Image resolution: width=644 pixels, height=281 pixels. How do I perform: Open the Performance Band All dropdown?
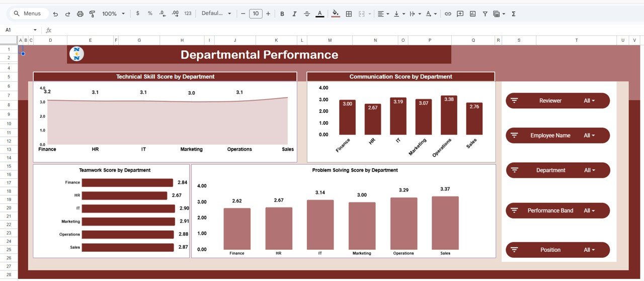click(x=589, y=210)
